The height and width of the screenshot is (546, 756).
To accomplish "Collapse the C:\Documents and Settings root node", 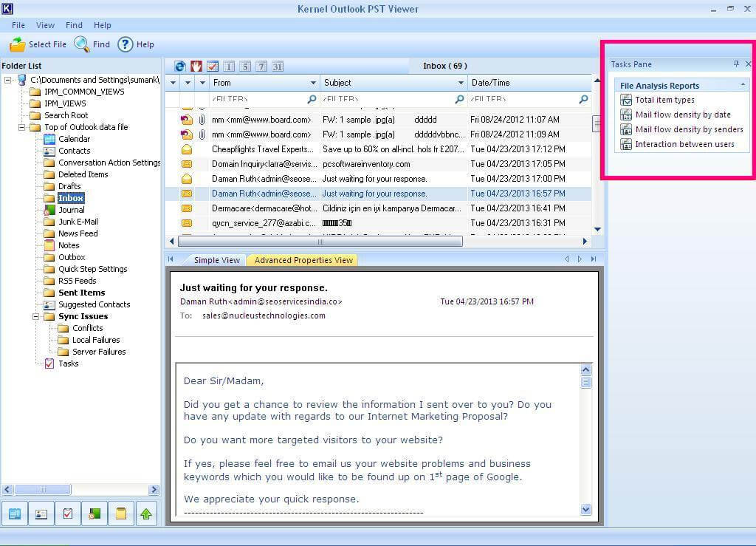I will [7, 80].
